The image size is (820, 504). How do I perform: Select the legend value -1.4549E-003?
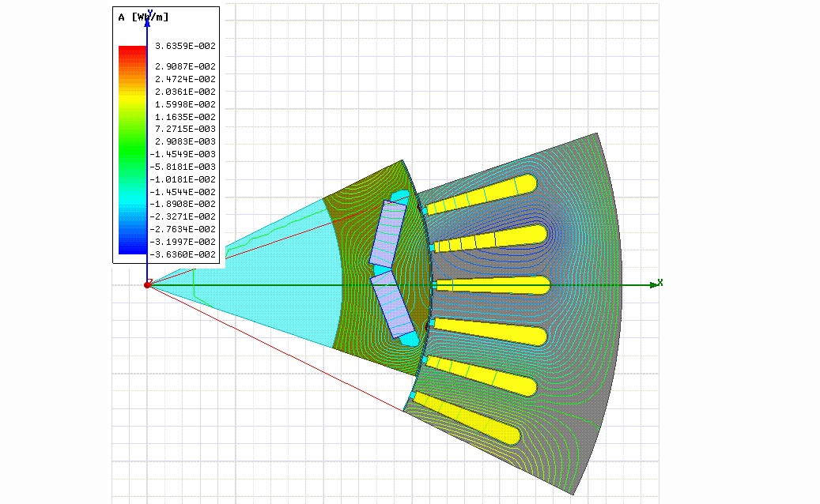[x=183, y=154]
